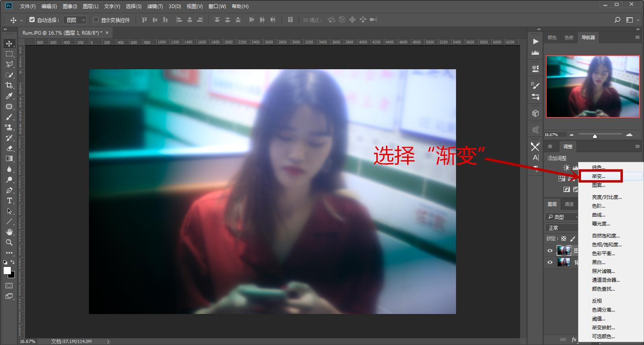Open the Move tool preset picker arrow
This screenshot has height=345, width=644.
[x=21, y=20]
